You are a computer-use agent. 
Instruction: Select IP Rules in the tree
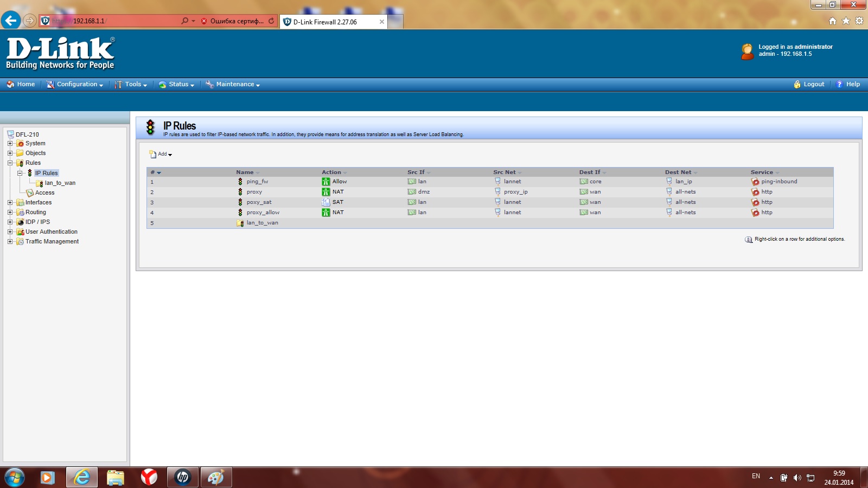coord(46,173)
